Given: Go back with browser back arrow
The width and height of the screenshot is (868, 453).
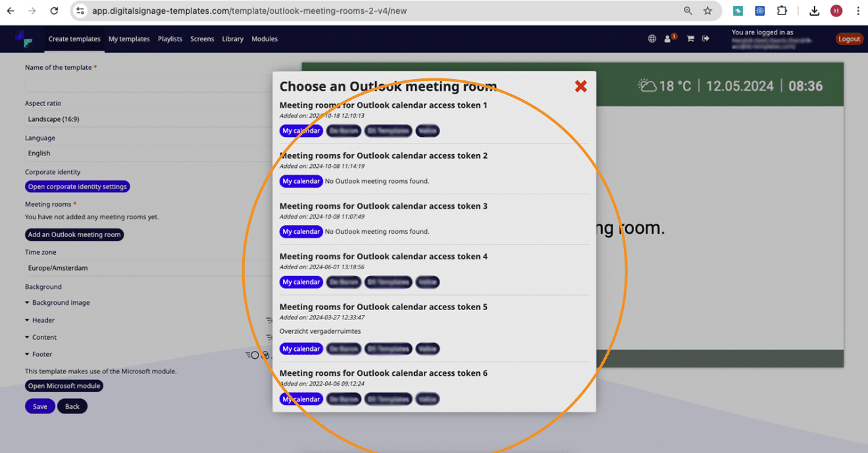Looking at the screenshot, I should pyautogui.click(x=11, y=11).
